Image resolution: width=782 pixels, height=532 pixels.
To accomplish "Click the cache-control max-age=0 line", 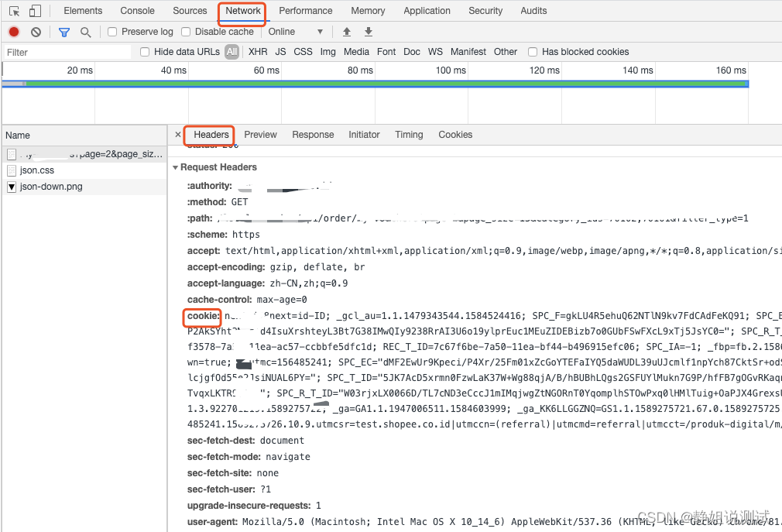I will point(247,300).
